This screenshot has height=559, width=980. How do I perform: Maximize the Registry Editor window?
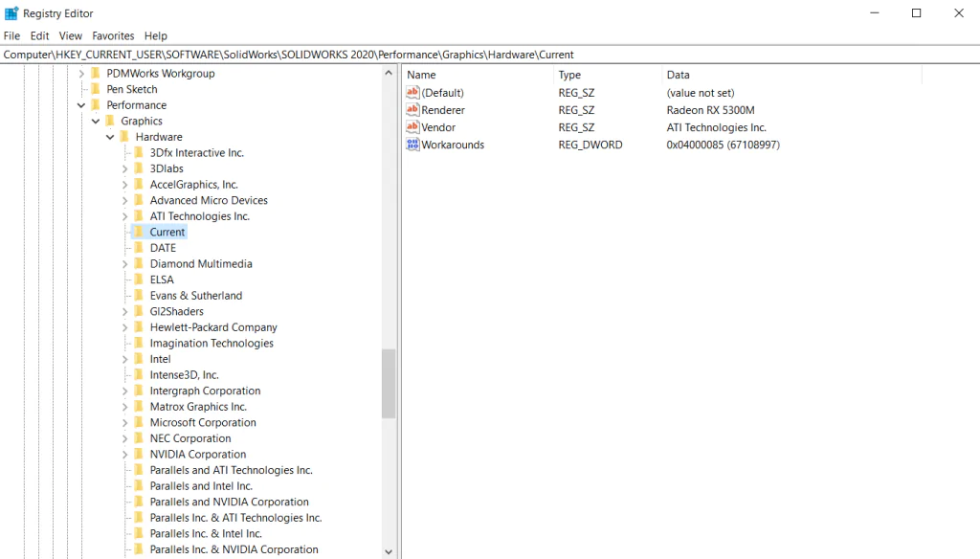pos(916,13)
